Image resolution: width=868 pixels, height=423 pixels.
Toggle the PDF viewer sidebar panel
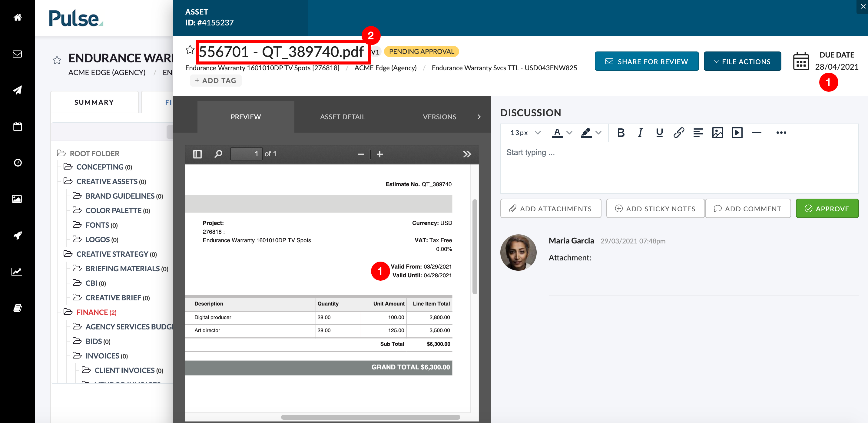[197, 154]
